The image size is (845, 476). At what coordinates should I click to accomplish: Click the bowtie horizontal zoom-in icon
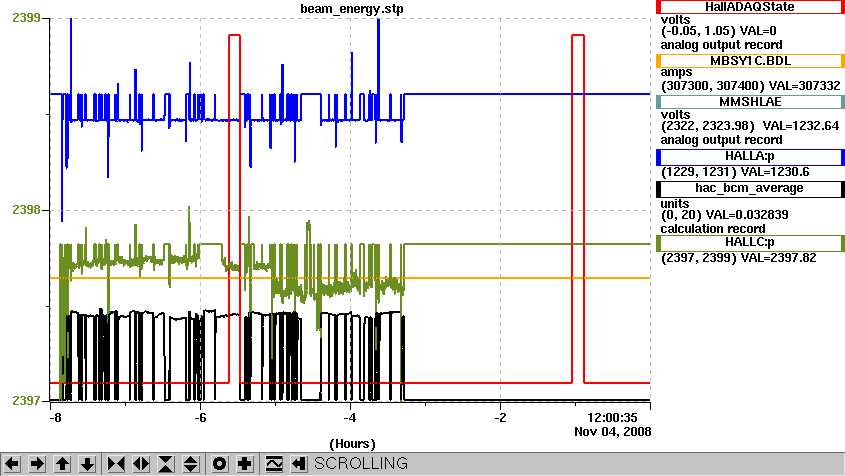point(116,464)
